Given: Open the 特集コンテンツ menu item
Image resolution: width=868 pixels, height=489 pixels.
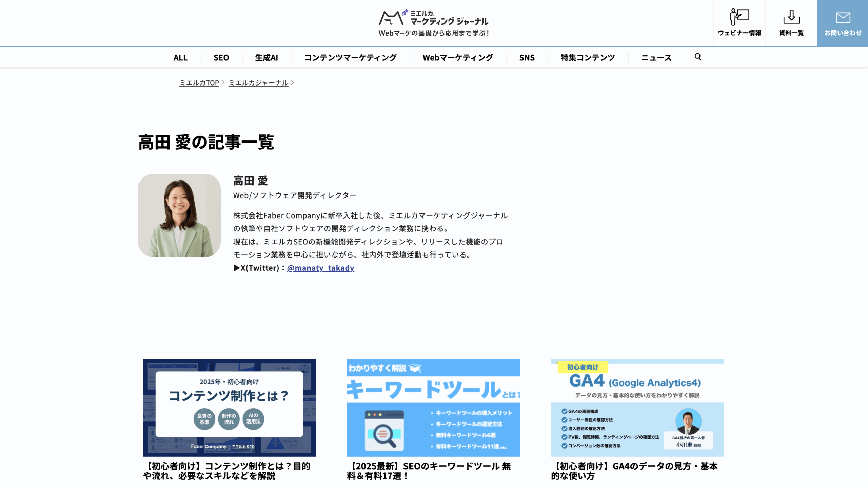Looking at the screenshot, I should (x=588, y=58).
